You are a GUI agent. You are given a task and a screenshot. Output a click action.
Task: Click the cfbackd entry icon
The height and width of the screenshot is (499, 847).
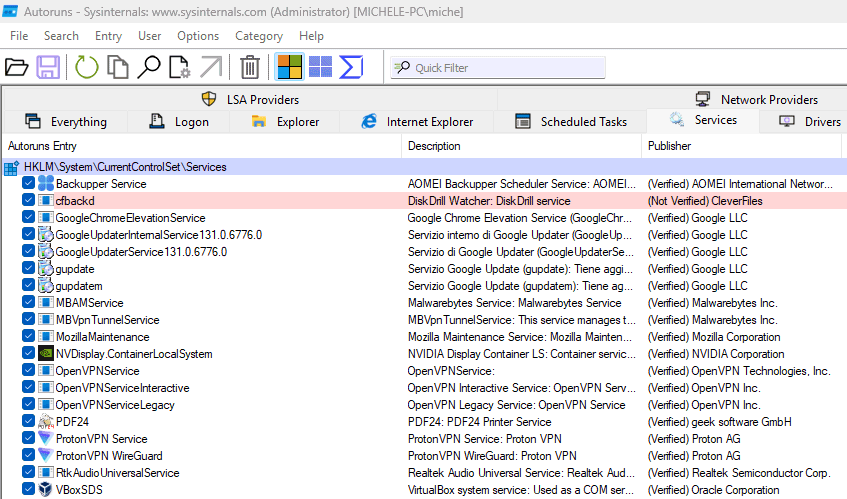pos(46,201)
